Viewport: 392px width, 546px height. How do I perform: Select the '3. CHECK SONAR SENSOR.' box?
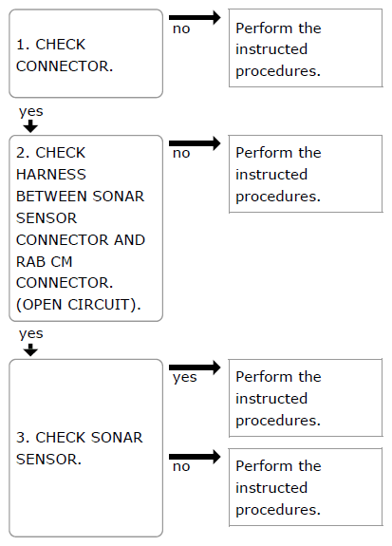coord(86,448)
